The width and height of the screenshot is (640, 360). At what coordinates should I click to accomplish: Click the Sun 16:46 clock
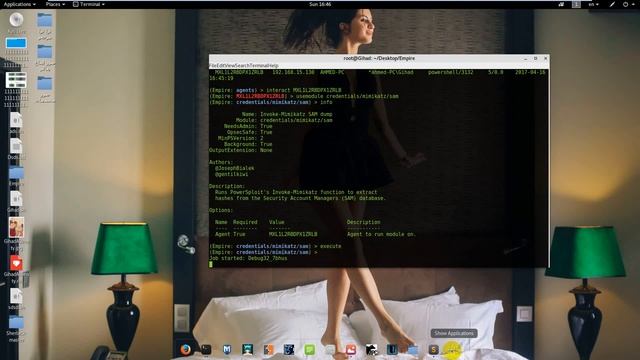[x=320, y=4]
